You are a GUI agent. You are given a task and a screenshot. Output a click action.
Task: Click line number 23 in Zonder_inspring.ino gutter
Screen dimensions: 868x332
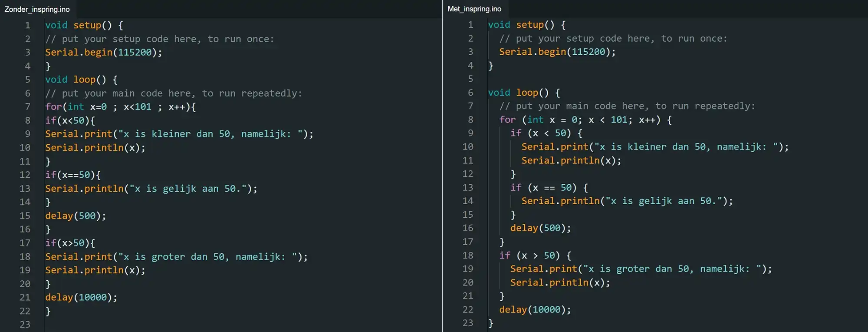click(x=25, y=325)
